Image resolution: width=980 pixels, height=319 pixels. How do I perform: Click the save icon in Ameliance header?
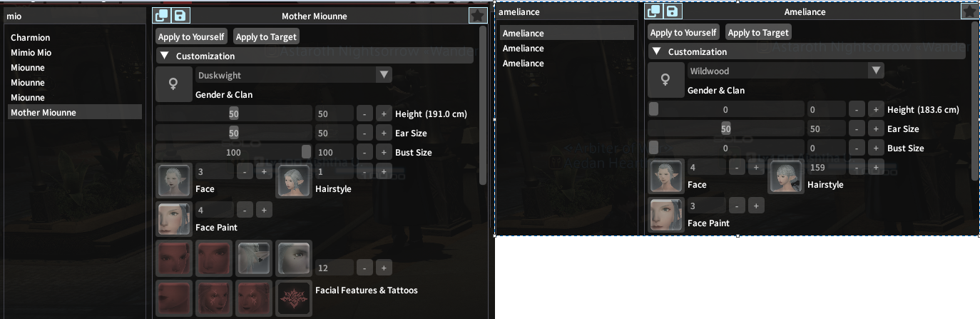click(x=673, y=11)
